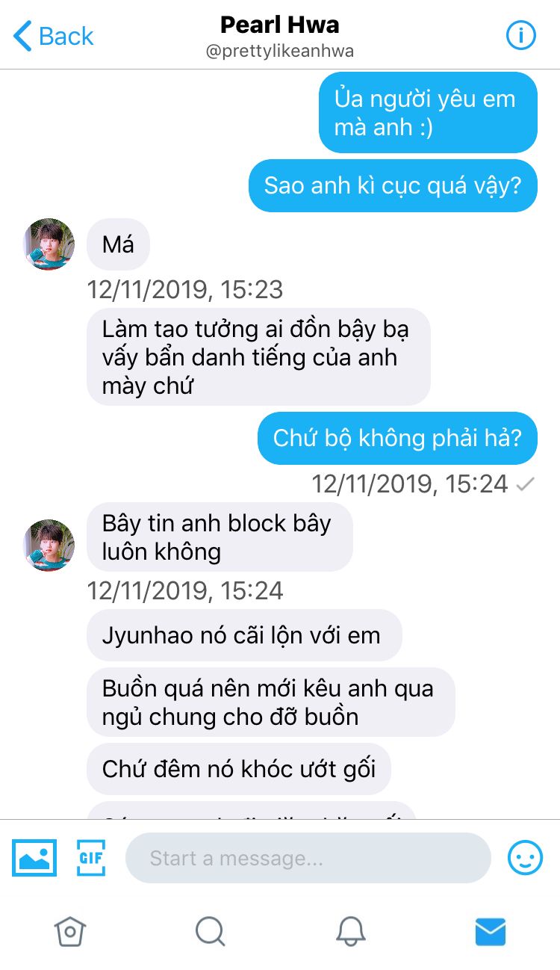Tap avatar beside Bây tin anh block message
The height and width of the screenshot is (970, 560).
(x=49, y=546)
